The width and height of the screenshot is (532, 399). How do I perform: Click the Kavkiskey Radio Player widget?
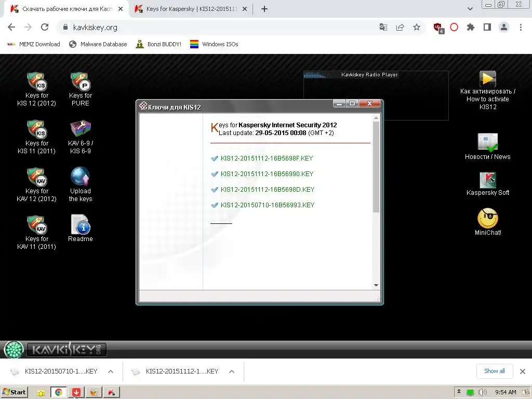point(376,96)
